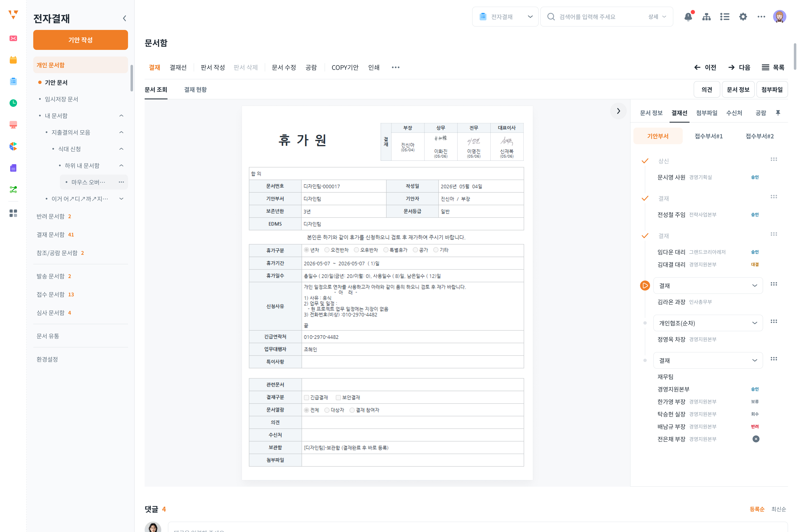
Task: Open the 개인협조(순차) type dropdown
Action: pos(708,323)
